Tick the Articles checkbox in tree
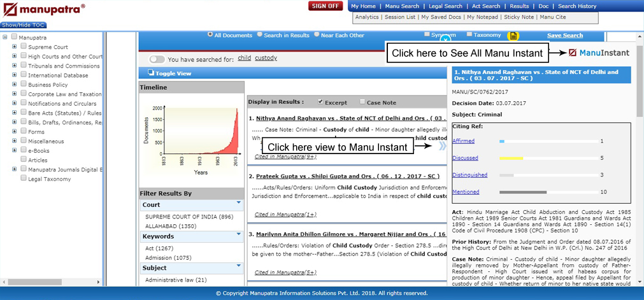 tap(24, 159)
